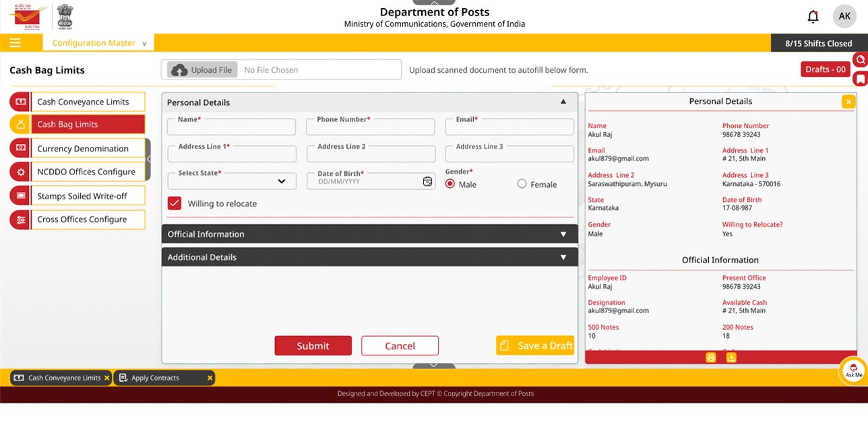
Task: Open the Configuration Master menu
Action: (x=98, y=43)
